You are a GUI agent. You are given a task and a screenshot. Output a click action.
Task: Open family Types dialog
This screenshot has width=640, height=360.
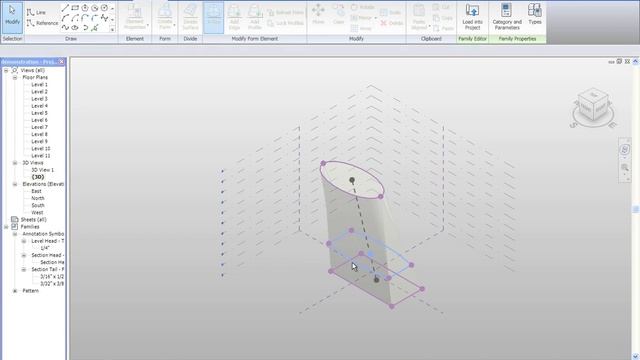tap(535, 14)
